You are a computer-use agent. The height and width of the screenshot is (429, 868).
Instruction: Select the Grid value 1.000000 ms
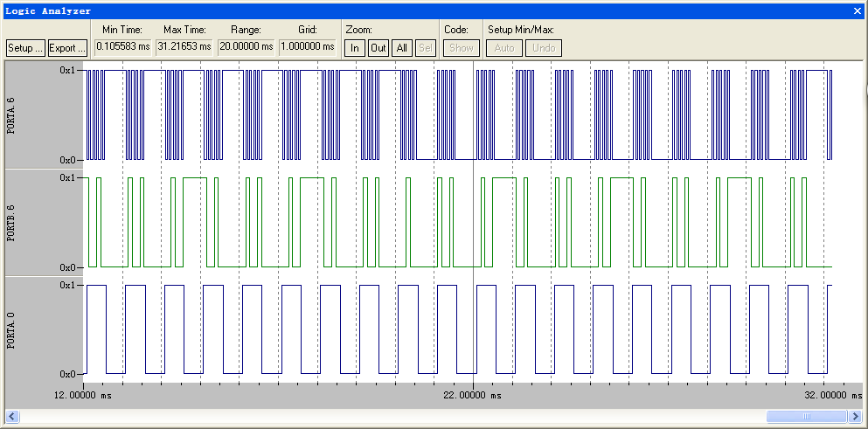pyautogui.click(x=307, y=47)
